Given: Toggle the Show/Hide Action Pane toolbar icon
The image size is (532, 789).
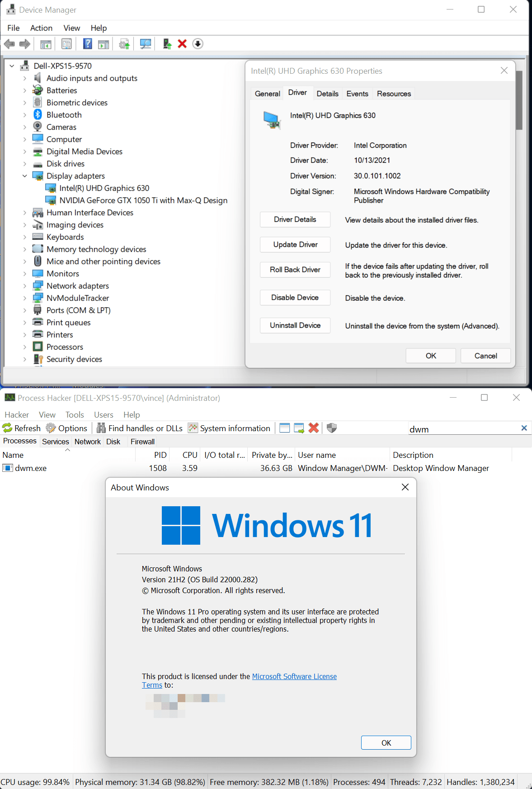Looking at the screenshot, I should [x=104, y=44].
